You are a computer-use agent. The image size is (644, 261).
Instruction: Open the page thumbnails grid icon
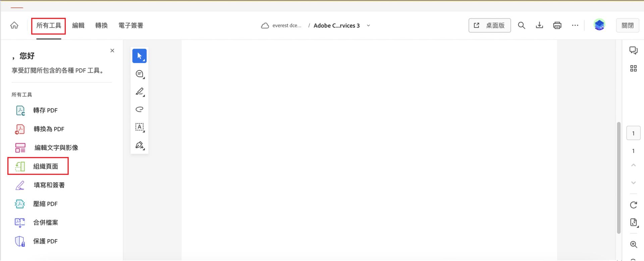tap(633, 68)
